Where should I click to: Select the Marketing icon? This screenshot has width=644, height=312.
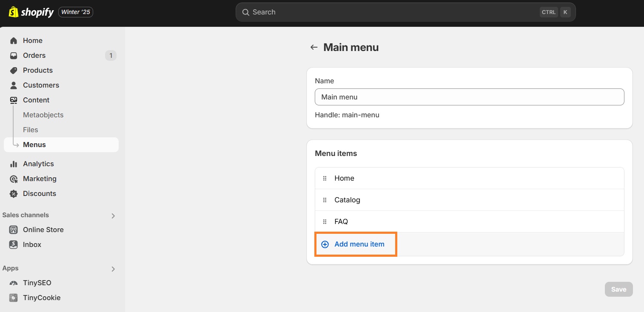(x=14, y=179)
